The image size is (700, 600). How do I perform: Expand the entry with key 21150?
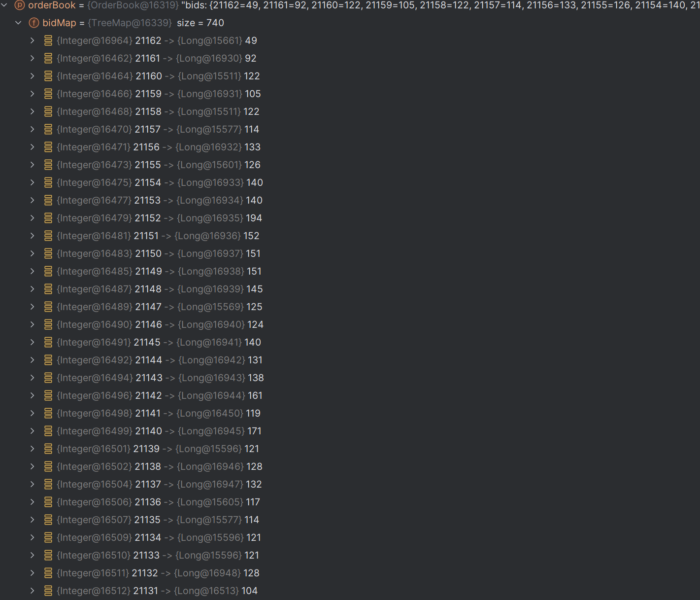(x=33, y=253)
